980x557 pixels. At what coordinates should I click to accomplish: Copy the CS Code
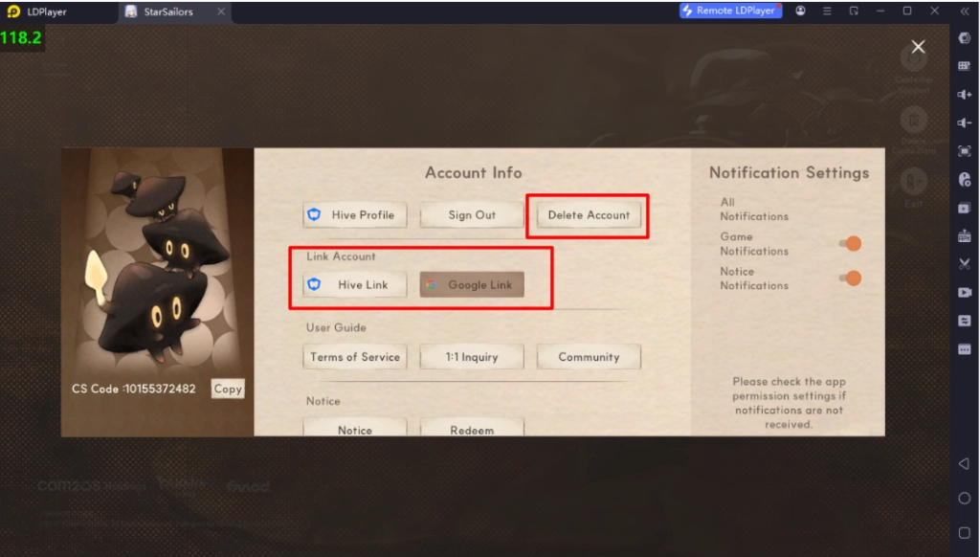228,389
